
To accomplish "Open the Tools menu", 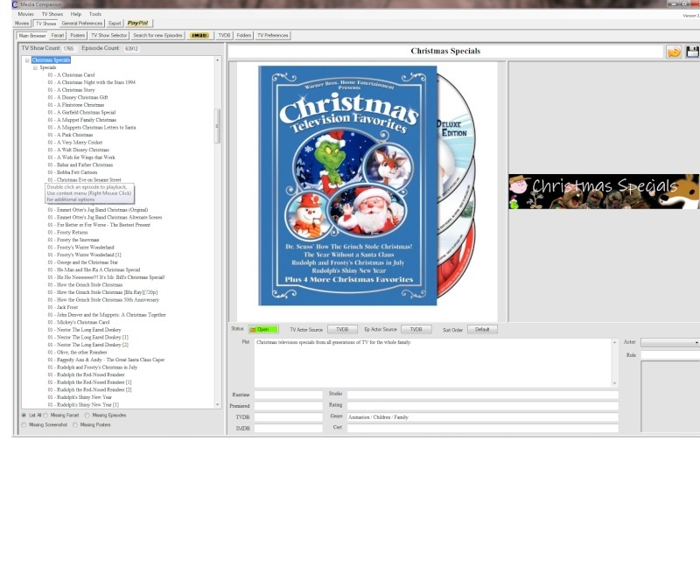I will point(95,14).
